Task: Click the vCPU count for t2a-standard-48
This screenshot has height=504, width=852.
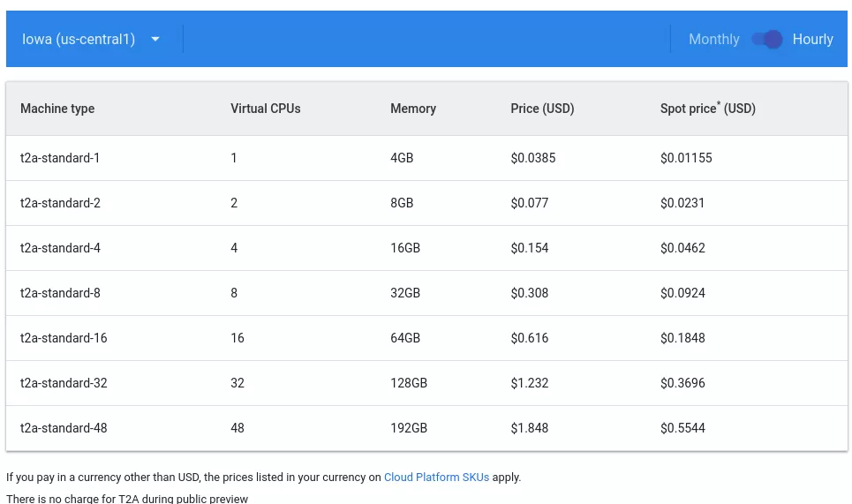Action: pyautogui.click(x=238, y=428)
